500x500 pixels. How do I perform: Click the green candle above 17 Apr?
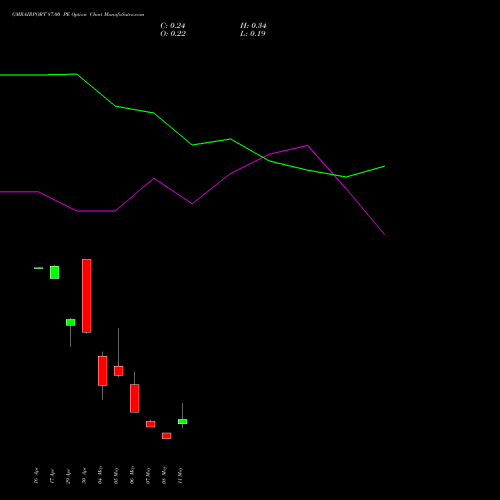(x=55, y=272)
